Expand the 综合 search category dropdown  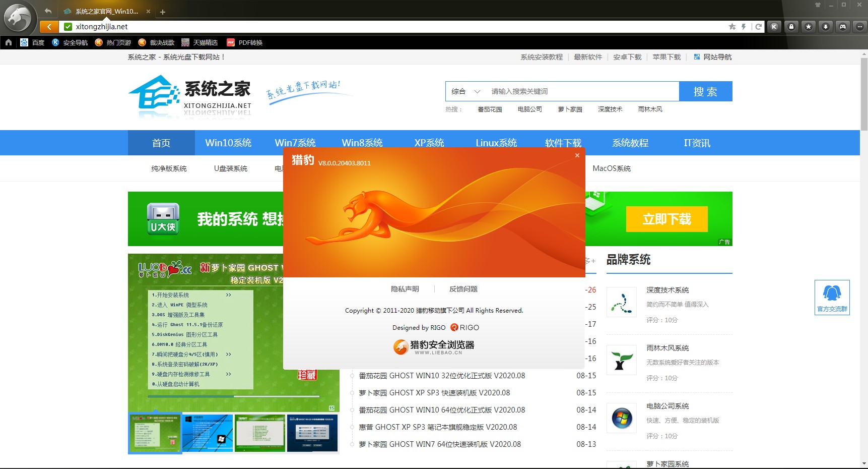(466, 91)
